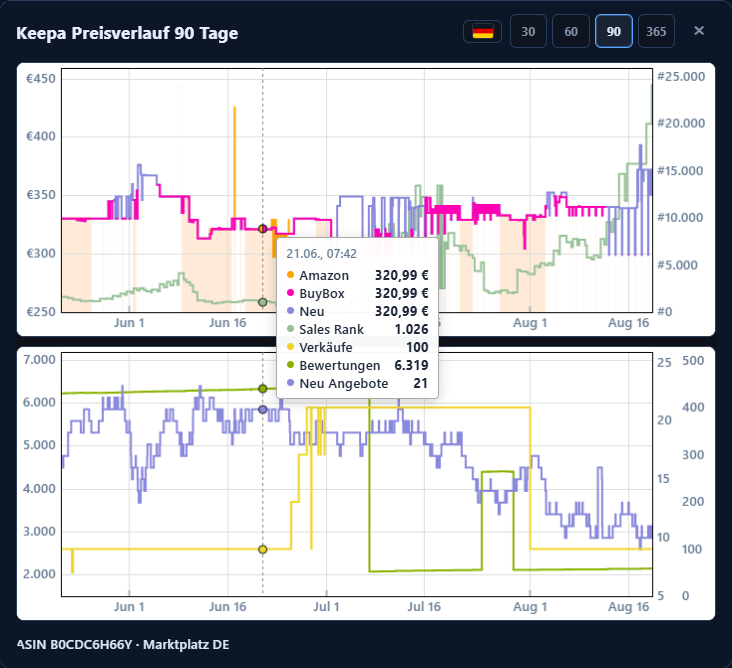Click the 7.000 axis label on lower chart

(x=39, y=360)
